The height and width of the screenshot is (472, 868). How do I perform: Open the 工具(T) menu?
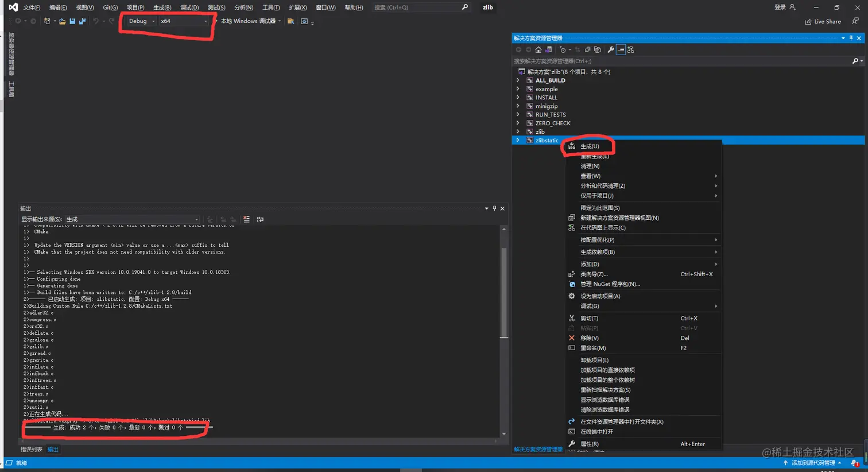coord(271,7)
